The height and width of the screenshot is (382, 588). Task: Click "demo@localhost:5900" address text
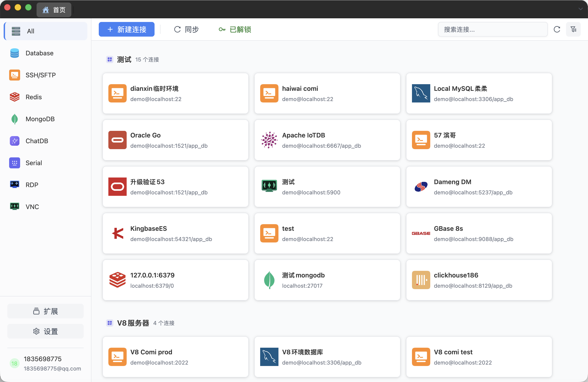click(x=311, y=193)
